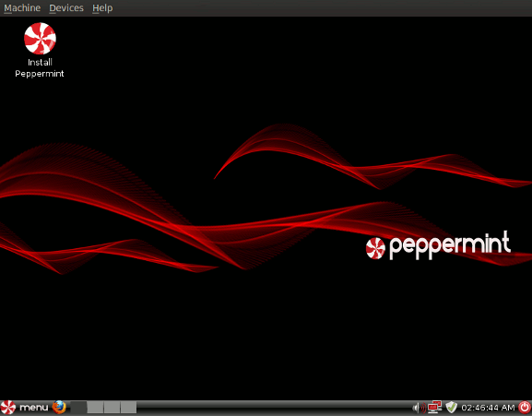This screenshot has width=532, height=416.
Task: Open the red network connection tray icon
Action: (x=434, y=407)
